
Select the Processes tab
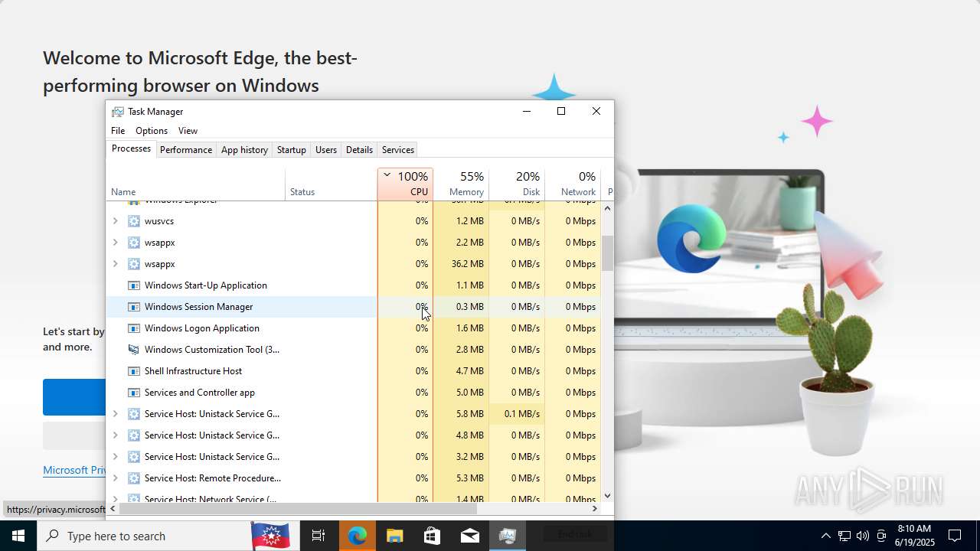click(x=131, y=148)
